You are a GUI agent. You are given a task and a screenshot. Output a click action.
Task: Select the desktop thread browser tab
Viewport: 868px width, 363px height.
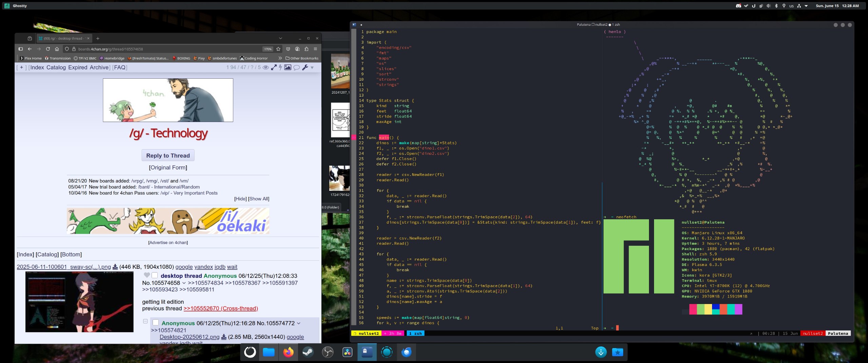coord(64,38)
